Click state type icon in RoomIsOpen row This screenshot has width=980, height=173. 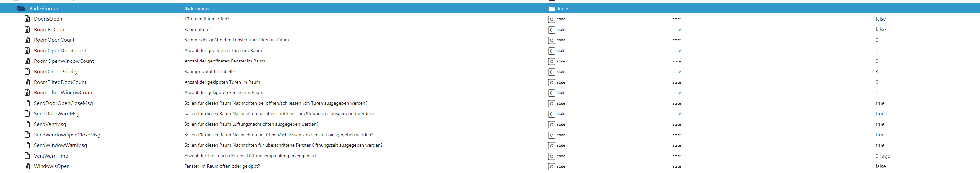click(551, 30)
